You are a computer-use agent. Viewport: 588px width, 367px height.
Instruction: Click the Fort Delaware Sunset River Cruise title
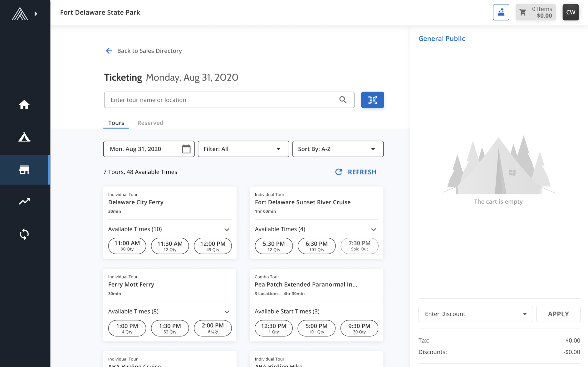(x=303, y=202)
